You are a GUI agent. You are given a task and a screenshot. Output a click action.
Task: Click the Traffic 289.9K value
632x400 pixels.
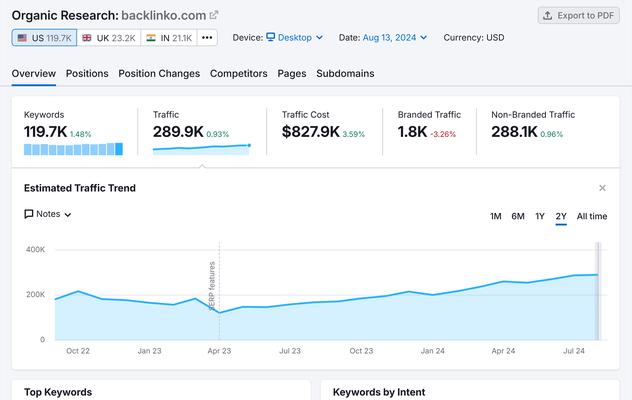(178, 132)
